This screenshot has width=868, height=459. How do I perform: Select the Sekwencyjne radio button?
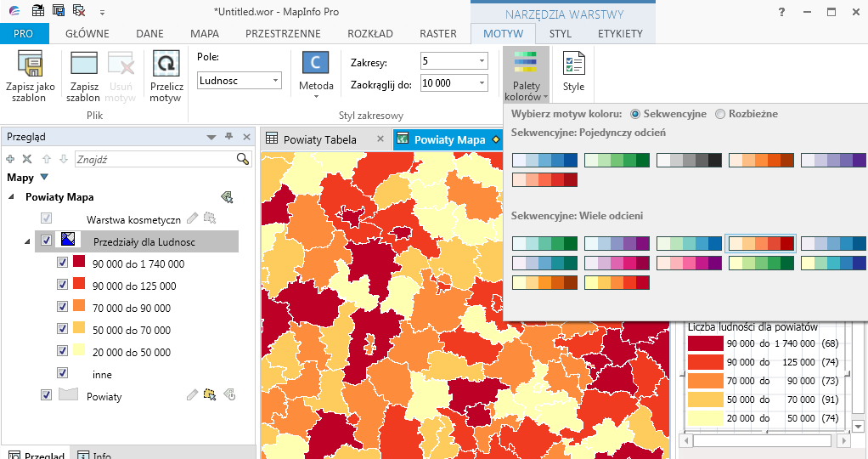click(x=635, y=114)
